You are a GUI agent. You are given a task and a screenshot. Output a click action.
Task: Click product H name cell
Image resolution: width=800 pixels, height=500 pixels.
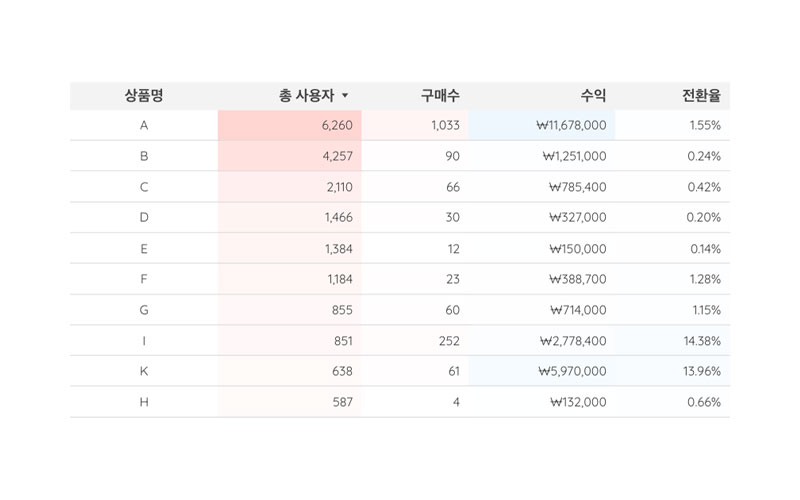(x=144, y=402)
